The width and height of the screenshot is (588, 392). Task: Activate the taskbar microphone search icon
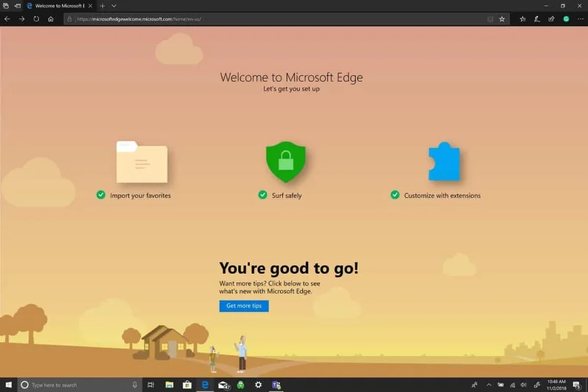(135, 385)
